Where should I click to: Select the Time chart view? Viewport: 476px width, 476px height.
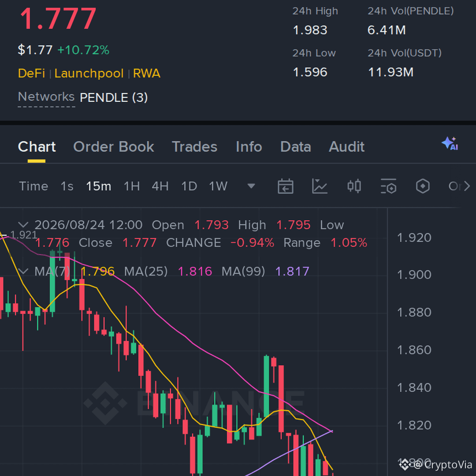point(33,186)
